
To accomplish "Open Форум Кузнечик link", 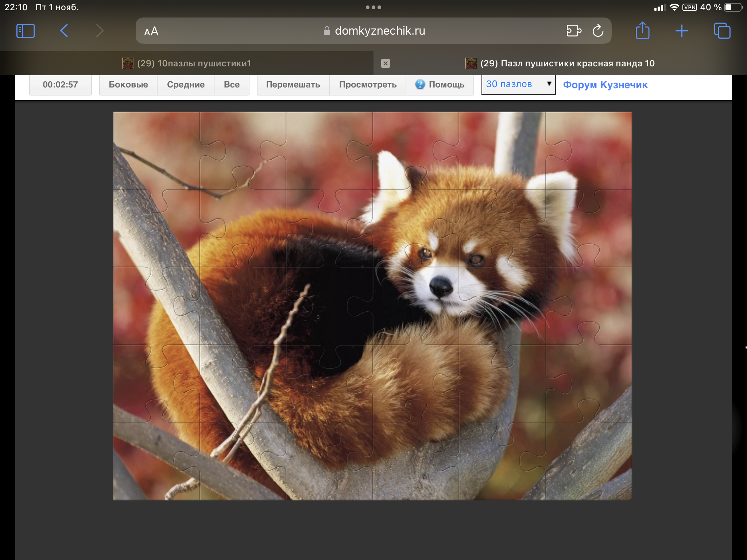I will pyautogui.click(x=605, y=85).
